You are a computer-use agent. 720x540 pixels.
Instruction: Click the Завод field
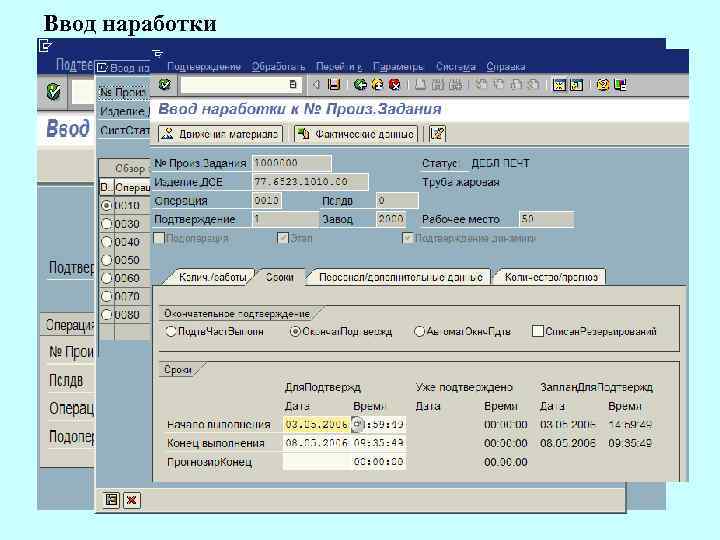[x=390, y=219]
